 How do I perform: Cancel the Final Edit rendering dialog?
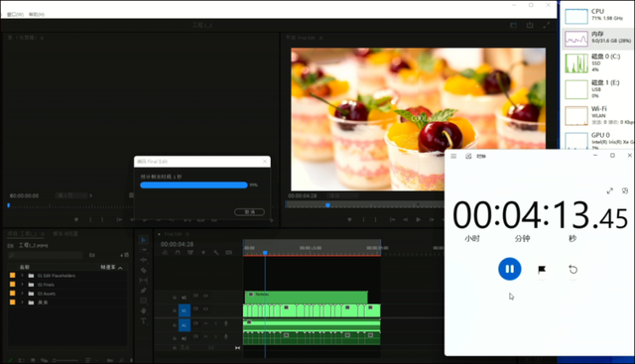[249, 212]
